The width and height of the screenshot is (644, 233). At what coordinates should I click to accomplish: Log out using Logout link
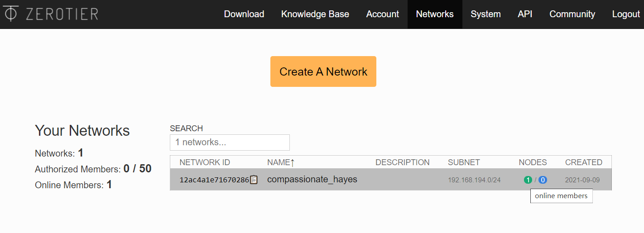tap(626, 14)
